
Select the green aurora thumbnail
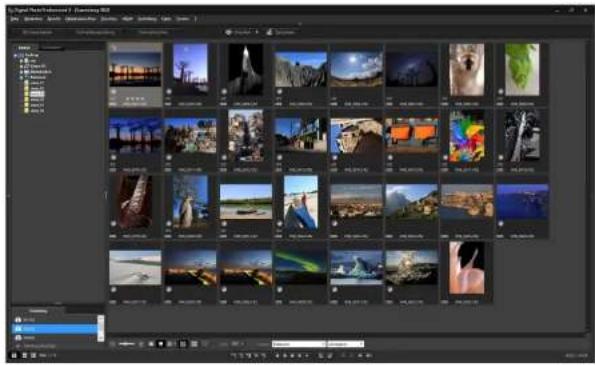[301, 267]
